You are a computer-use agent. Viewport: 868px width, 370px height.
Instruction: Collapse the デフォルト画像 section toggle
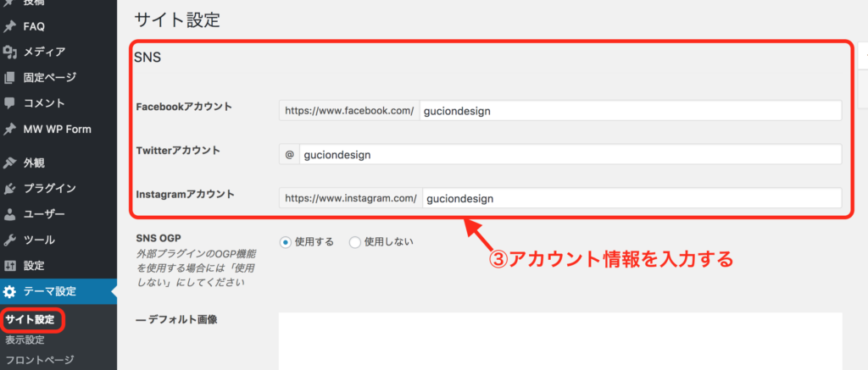click(x=140, y=319)
